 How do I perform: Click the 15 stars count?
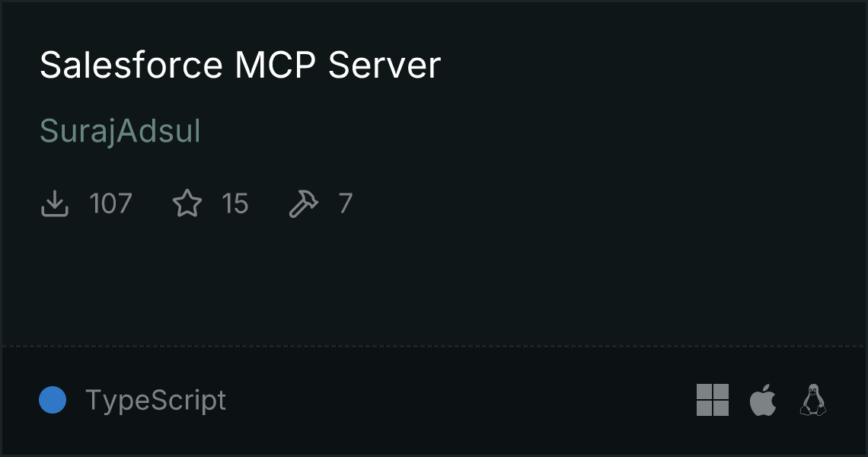[x=235, y=203]
